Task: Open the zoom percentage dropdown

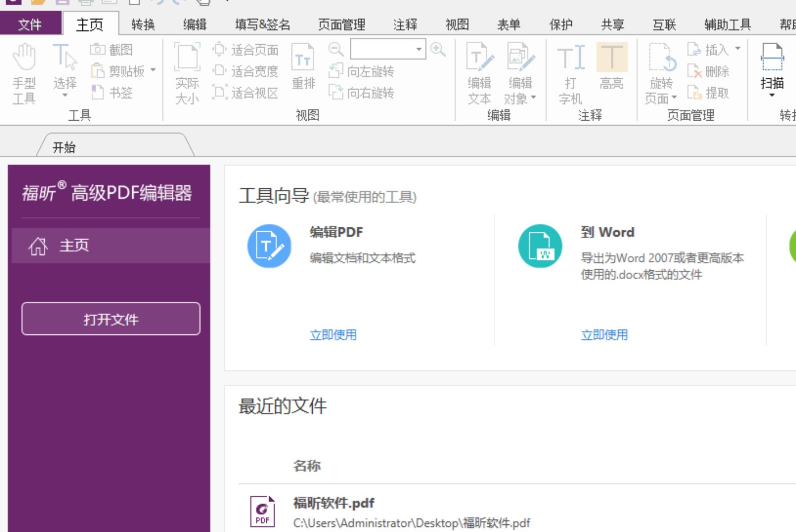Action: click(x=418, y=49)
